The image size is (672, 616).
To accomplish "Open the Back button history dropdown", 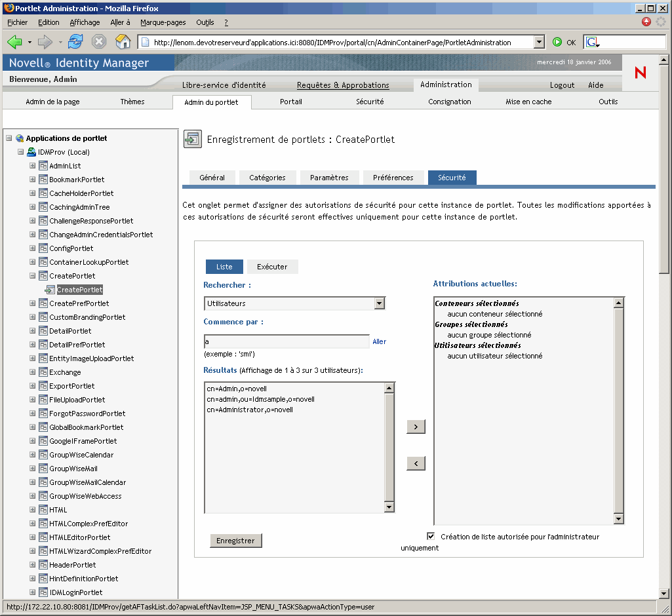I will (30, 42).
